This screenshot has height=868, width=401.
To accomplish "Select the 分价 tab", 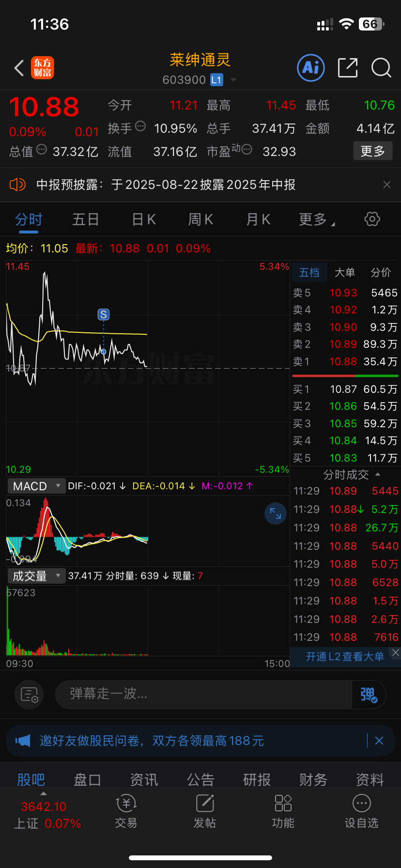I will pyautogui.click(x=381, y=273).
